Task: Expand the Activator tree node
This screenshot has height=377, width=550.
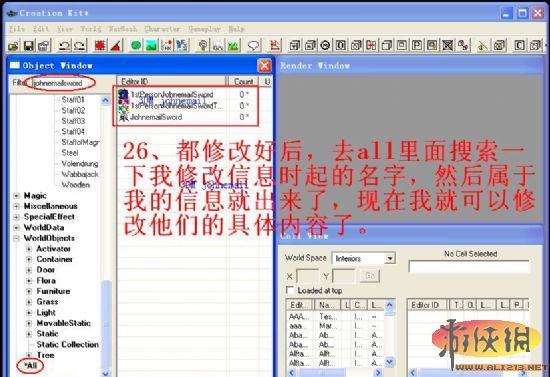Action: [29, 249]
